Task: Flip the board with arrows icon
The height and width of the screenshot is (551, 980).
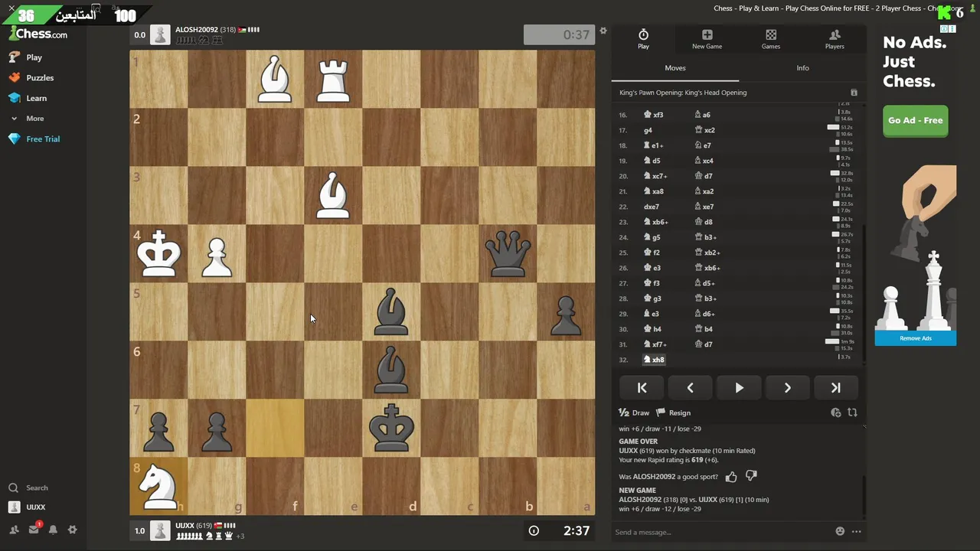Action: (x=852, y=412)
